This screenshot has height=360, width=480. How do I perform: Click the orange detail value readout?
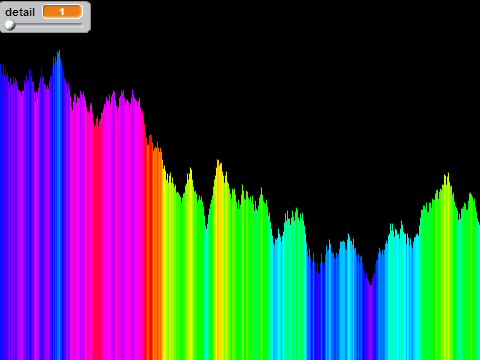(62, 12)
